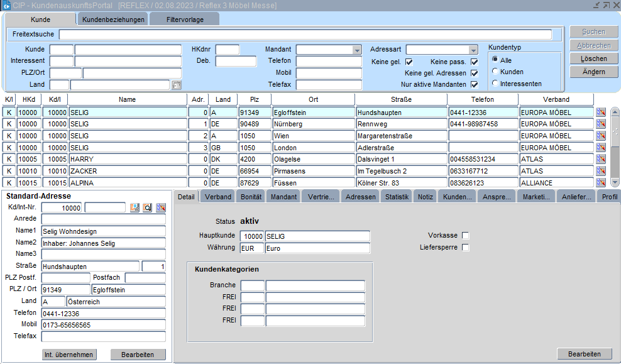The height and width of the screenshot is (364, 621).
Task: Open the lookup icon next to Land filter
Action: (176, 85)
